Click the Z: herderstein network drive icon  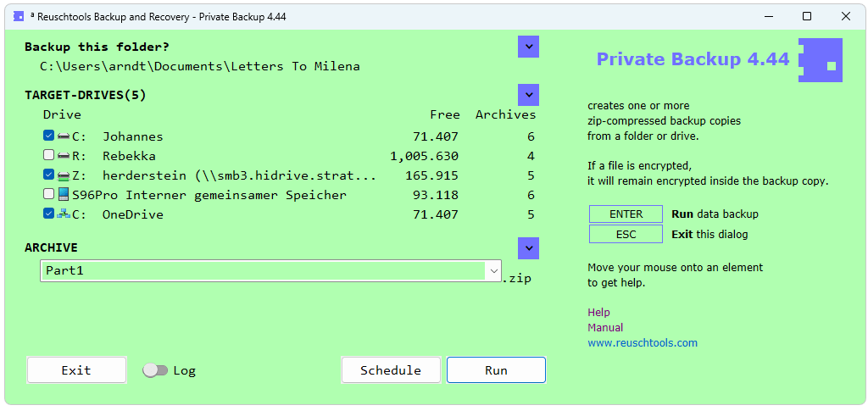64,175
